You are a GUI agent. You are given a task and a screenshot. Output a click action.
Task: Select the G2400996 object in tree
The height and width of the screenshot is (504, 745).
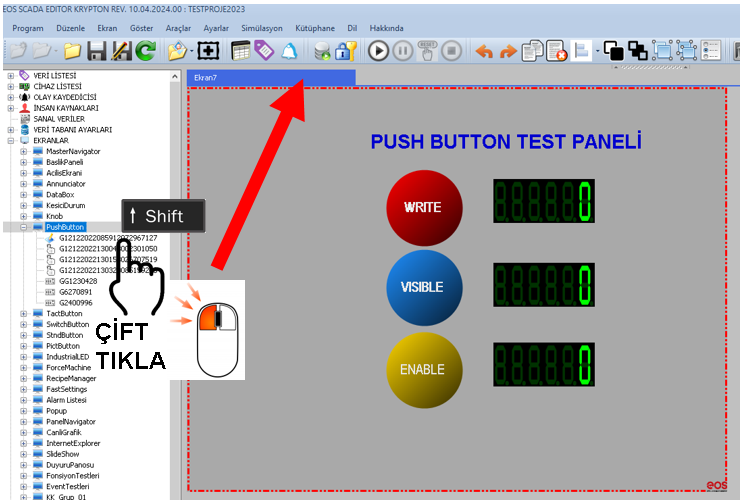click(x=76, y=303)
